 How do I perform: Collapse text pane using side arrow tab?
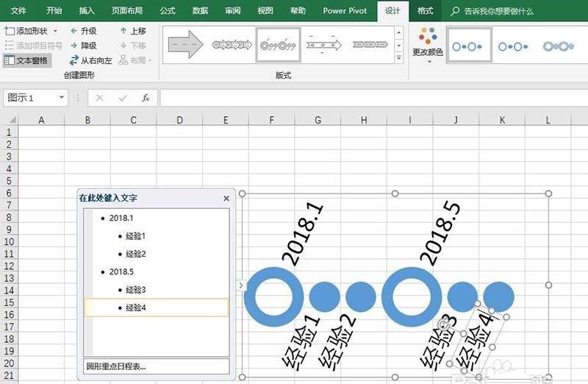tap(241, 285)
